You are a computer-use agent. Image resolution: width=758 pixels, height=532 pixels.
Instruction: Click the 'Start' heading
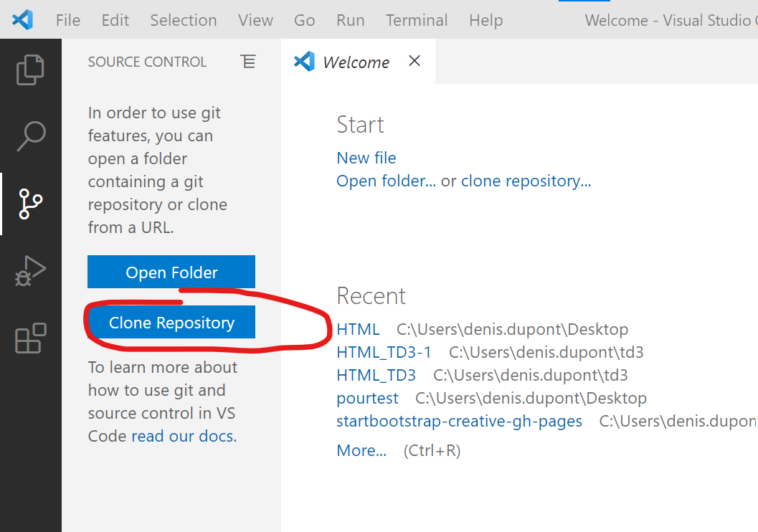coord(360,125)
